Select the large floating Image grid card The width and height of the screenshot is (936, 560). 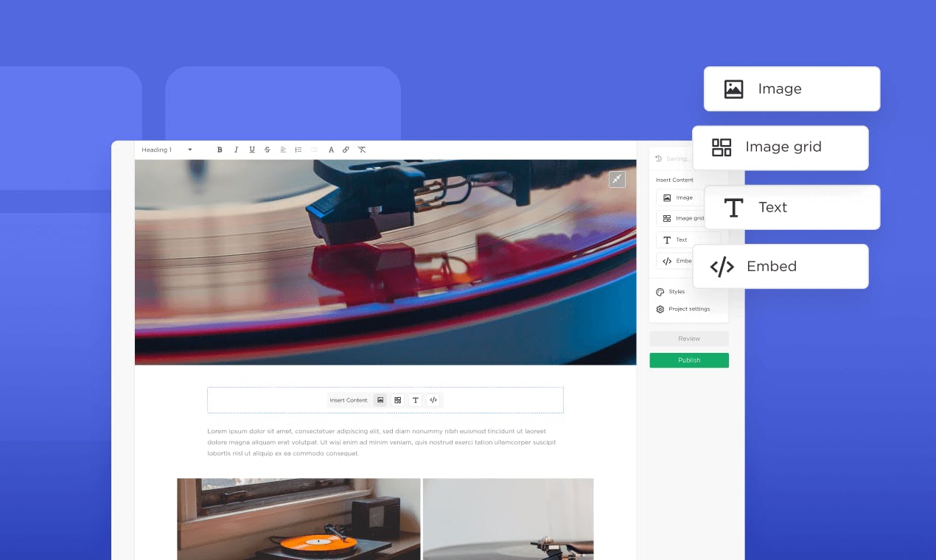[780, 147]
